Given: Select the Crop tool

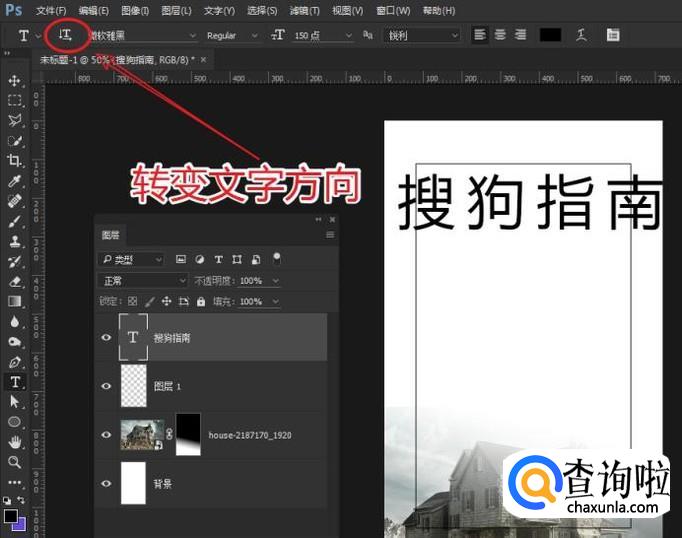Looking at the screenshot, I should (15, 160).
